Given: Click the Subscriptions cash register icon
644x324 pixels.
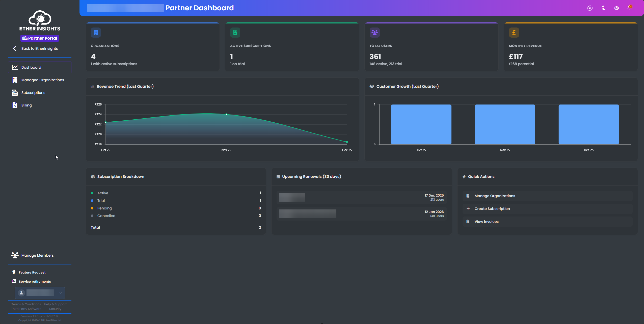Looking at the screenshot, I should (x=15, y=93).
